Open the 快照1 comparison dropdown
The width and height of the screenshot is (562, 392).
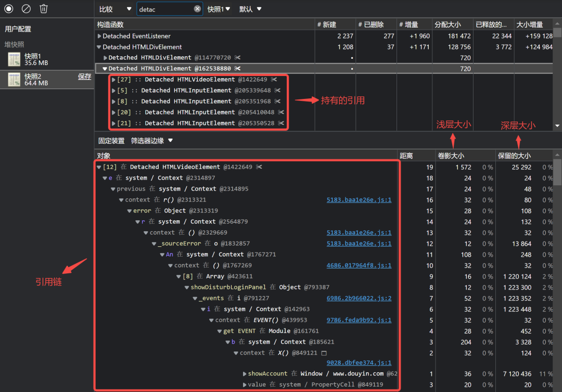219,9
